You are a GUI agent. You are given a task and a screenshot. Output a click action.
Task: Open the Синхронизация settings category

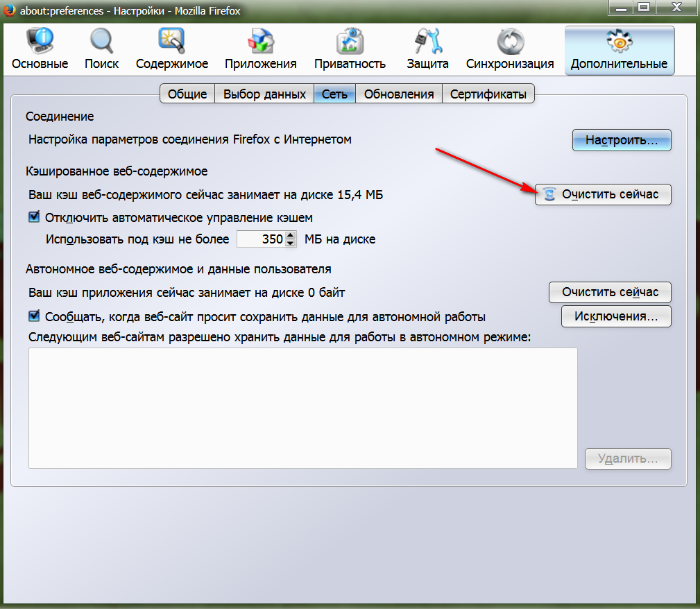click(x=510, y=49)
